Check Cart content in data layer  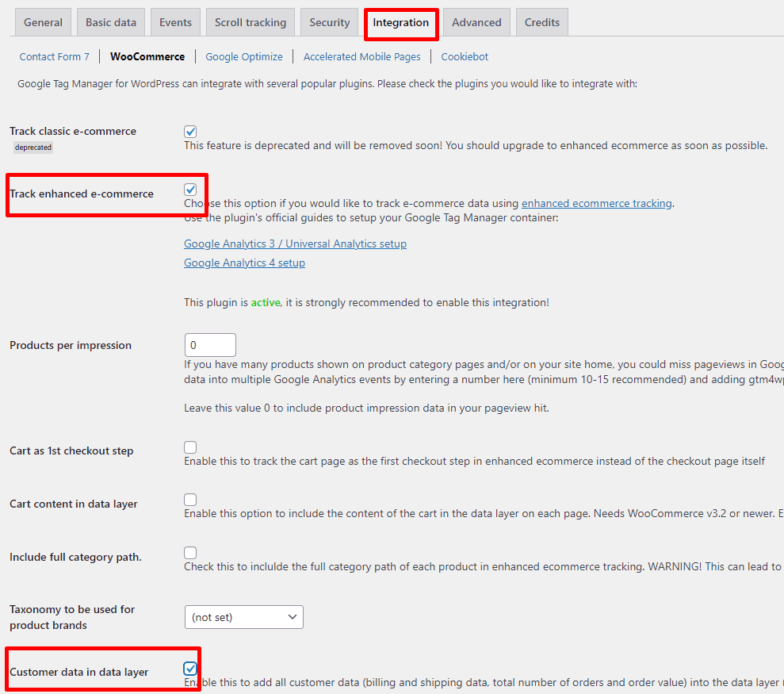coord(189,499)
